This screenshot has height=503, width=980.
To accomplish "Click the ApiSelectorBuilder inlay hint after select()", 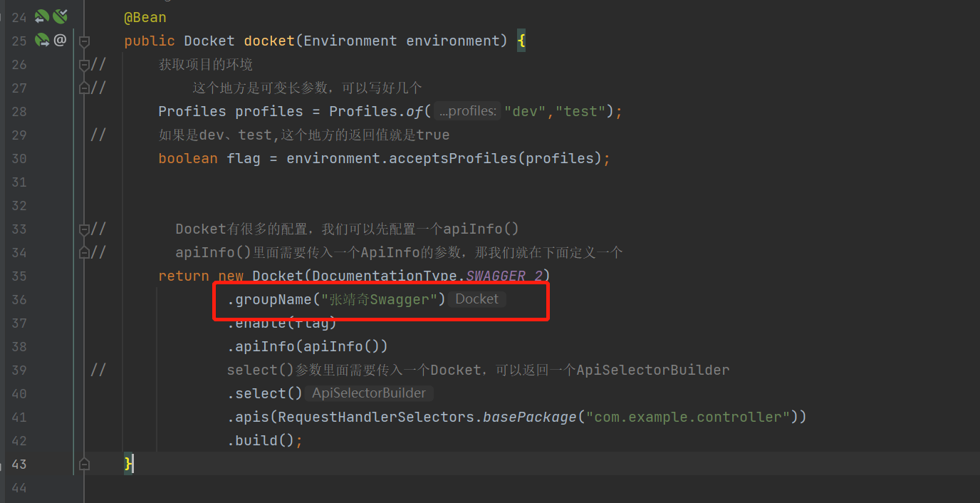I will click(368, 393).
